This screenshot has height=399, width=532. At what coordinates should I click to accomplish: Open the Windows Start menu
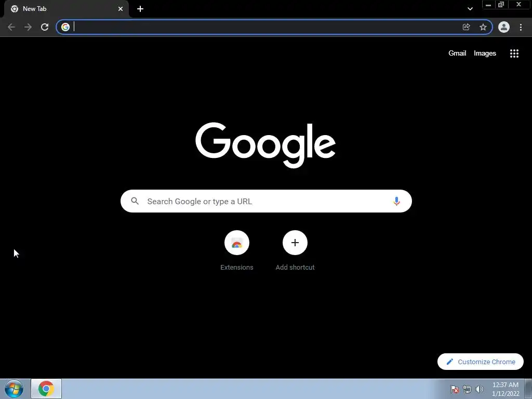14,389
